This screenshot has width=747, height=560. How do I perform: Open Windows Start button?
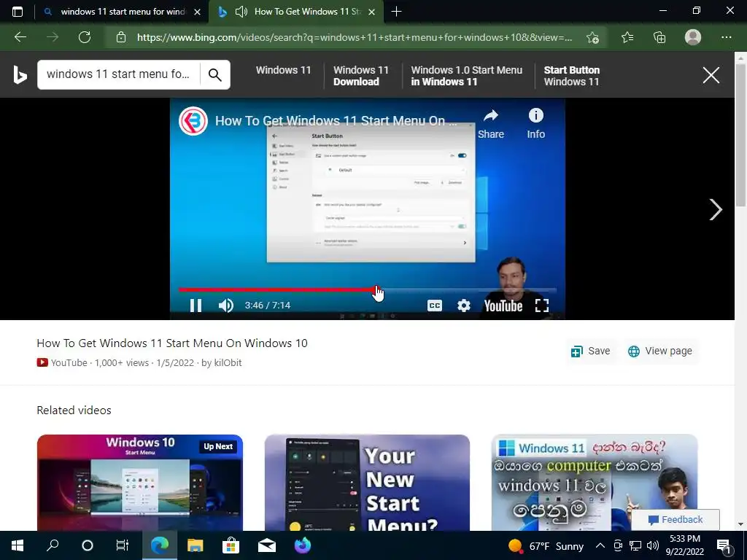click(18, 545)
